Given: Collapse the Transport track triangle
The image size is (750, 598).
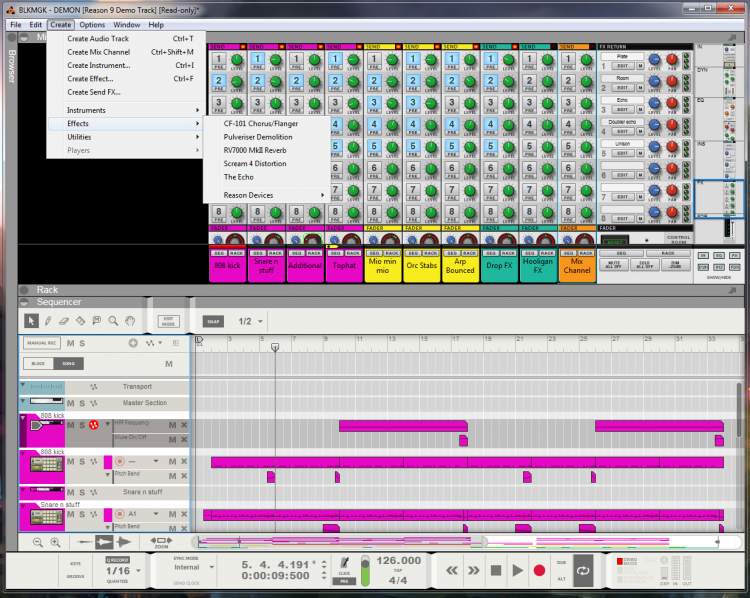Looking at the screenshot, I should (x=22, y=385).
